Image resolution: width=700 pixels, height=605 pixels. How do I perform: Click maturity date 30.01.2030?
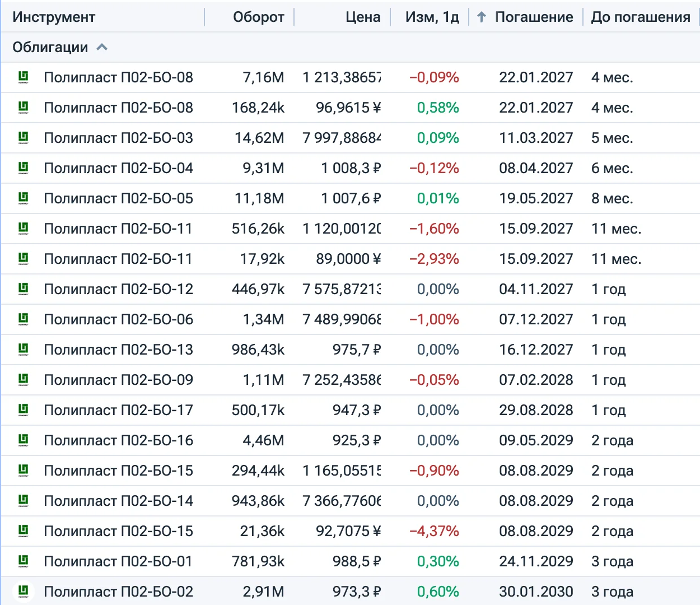[536, 592]
